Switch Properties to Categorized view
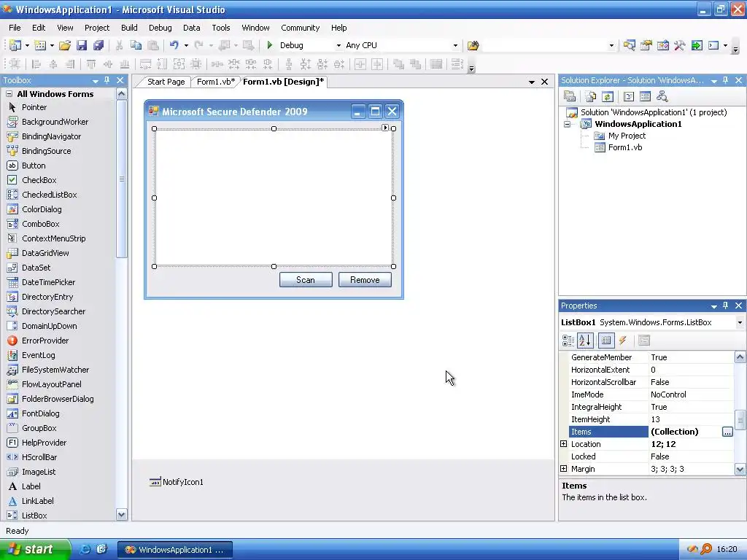747x560 pixels. [568, 341]
